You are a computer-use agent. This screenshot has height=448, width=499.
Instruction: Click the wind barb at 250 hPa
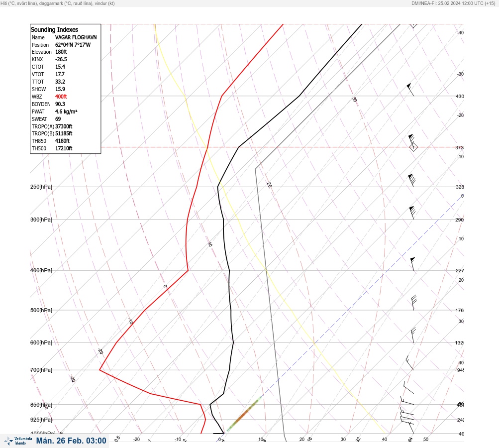(x=412, y=180)
